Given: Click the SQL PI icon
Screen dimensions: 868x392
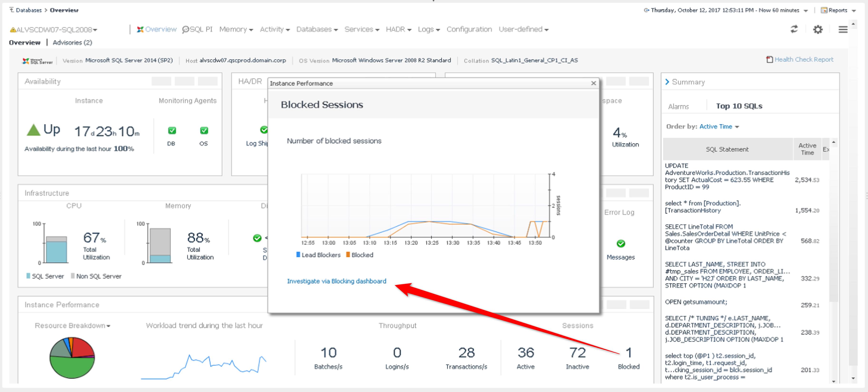Looking at the screenshot, I should [x=185, y=29].
